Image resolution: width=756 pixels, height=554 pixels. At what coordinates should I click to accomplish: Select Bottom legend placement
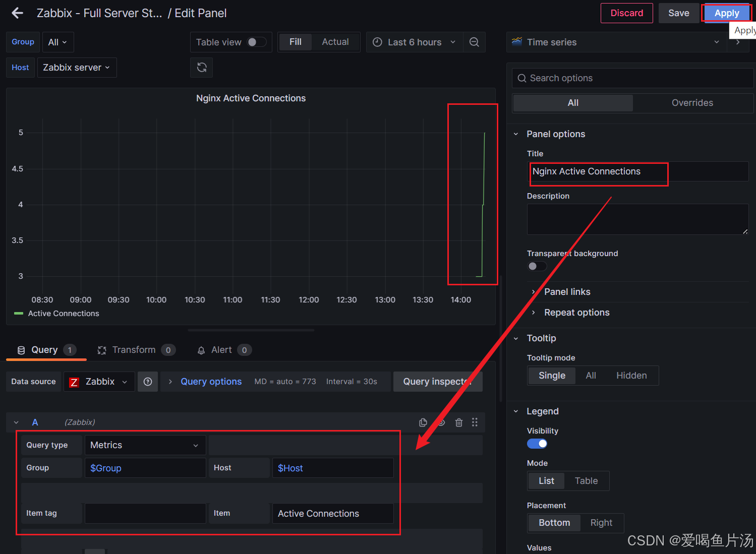tap(554, 523)
